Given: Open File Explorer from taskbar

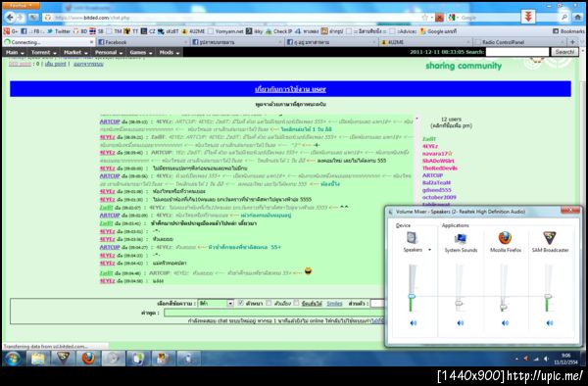Looking at the screenshot, I should coord(38,359).
